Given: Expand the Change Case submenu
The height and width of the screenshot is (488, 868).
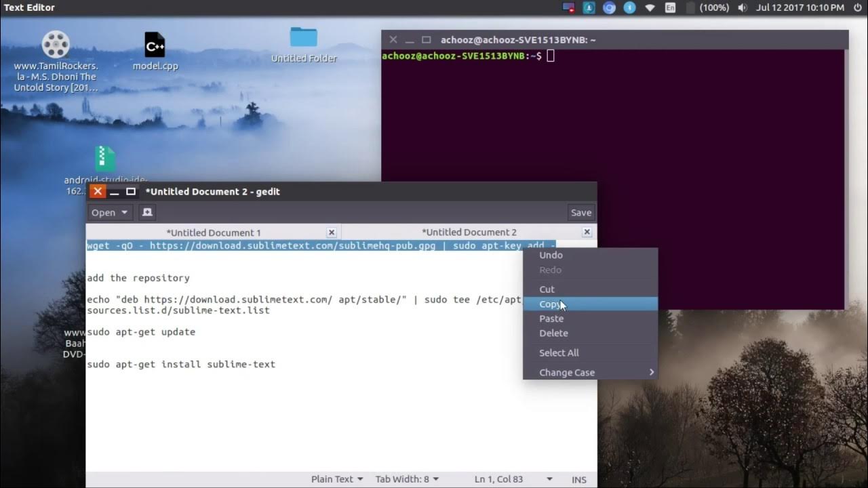Looking at the screenshot, I should pos(590,373).
